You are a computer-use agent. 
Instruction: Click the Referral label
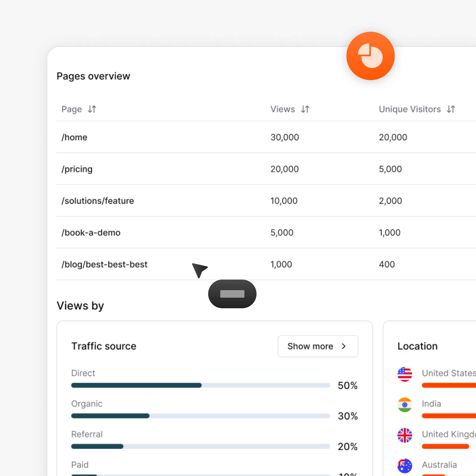pos(87,434)
